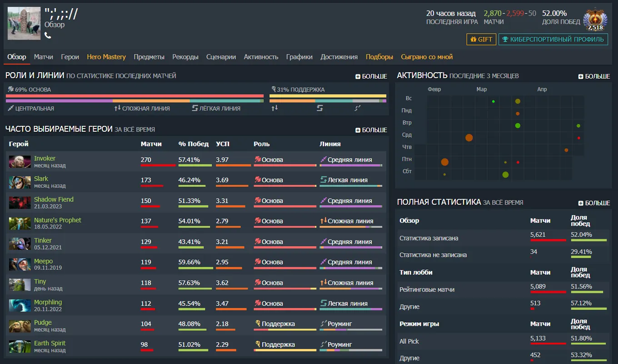Expand Больше in Активность section
618x364 pixels.
[x=594, y=76]
